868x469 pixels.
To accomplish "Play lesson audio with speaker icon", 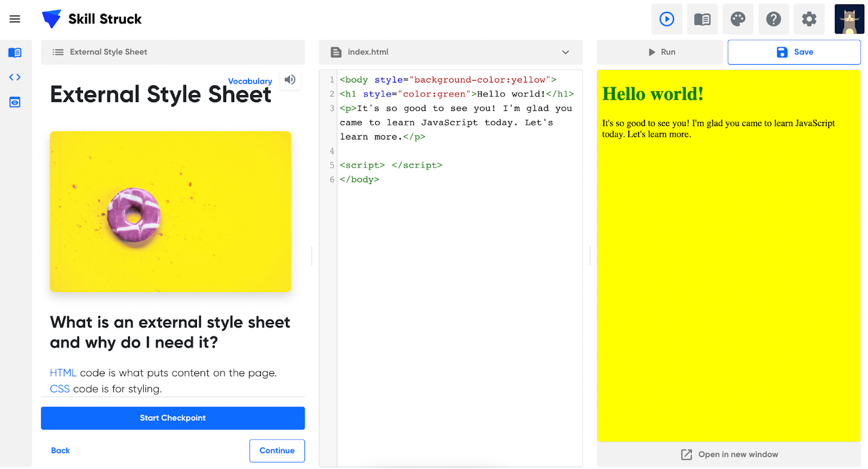I will pyautogui.click(x=290, y=80).
